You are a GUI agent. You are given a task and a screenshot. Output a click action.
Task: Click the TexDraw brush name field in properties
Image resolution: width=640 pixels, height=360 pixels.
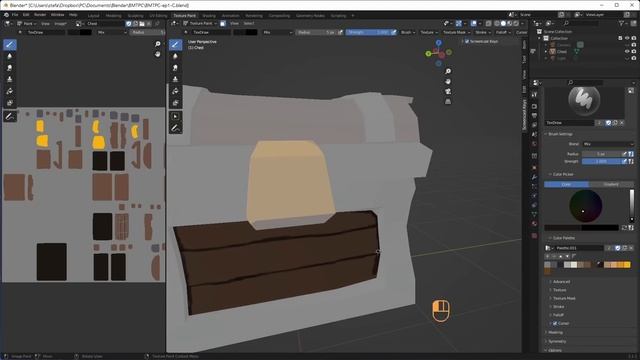570,122
